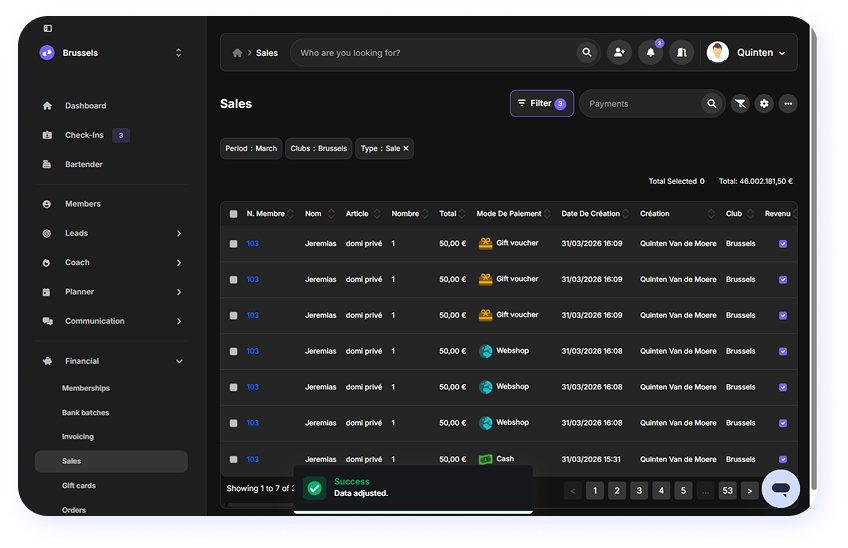Collapse the sidebar with the panel icon
Viewport: 848px width, 548px height.
coord(47,28)
